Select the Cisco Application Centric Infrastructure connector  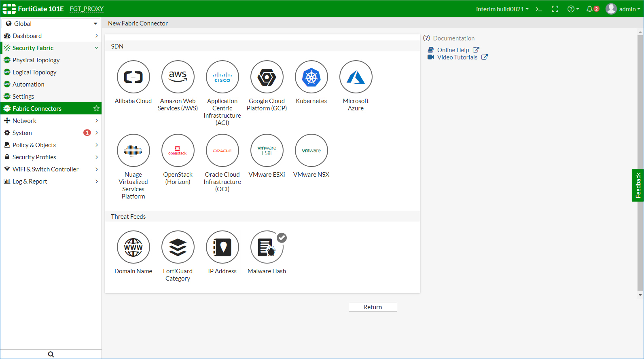click(x=222, y=77)
